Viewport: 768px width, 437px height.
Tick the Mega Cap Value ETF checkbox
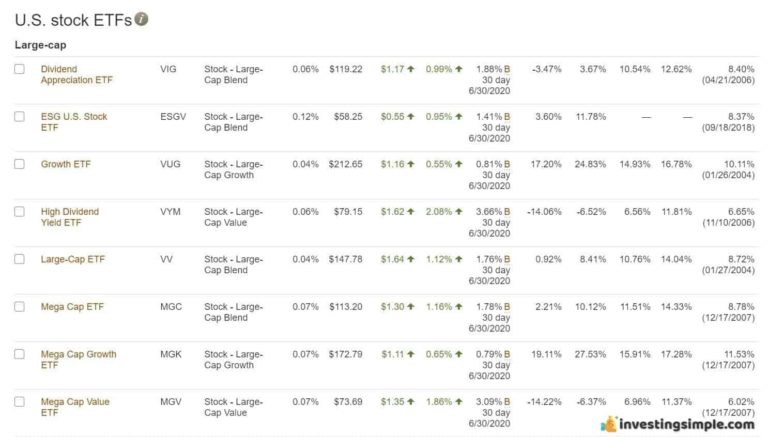tap(20, 402)
